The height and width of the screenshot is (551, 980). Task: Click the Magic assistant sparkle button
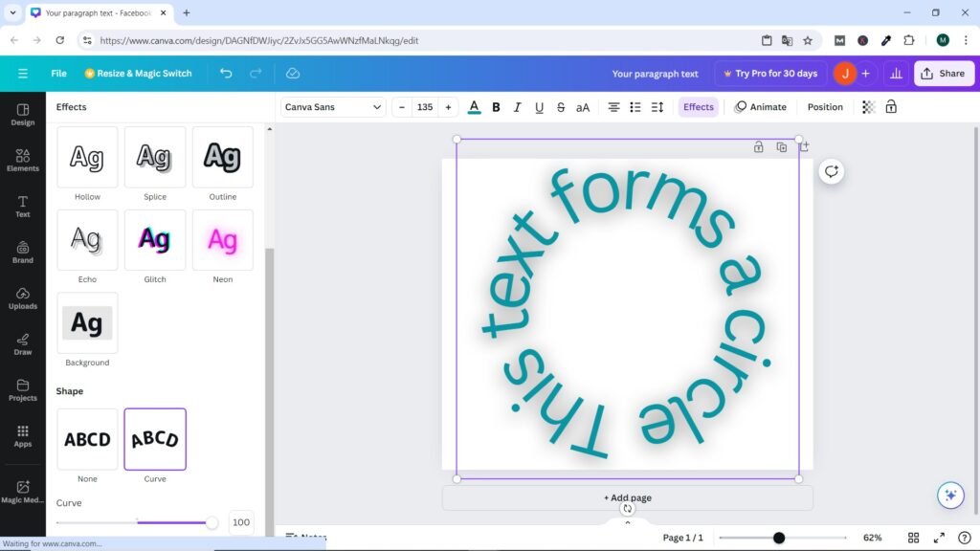(x=949, y=495)
